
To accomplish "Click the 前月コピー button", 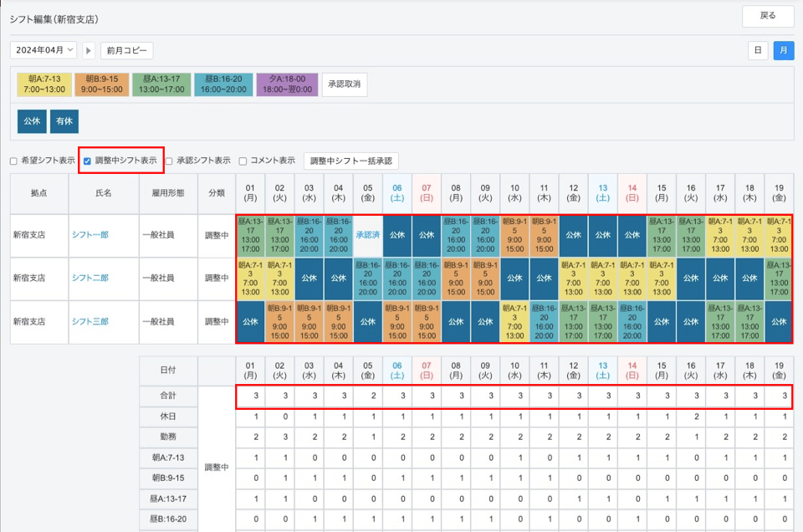I will (x=127, y=51).
